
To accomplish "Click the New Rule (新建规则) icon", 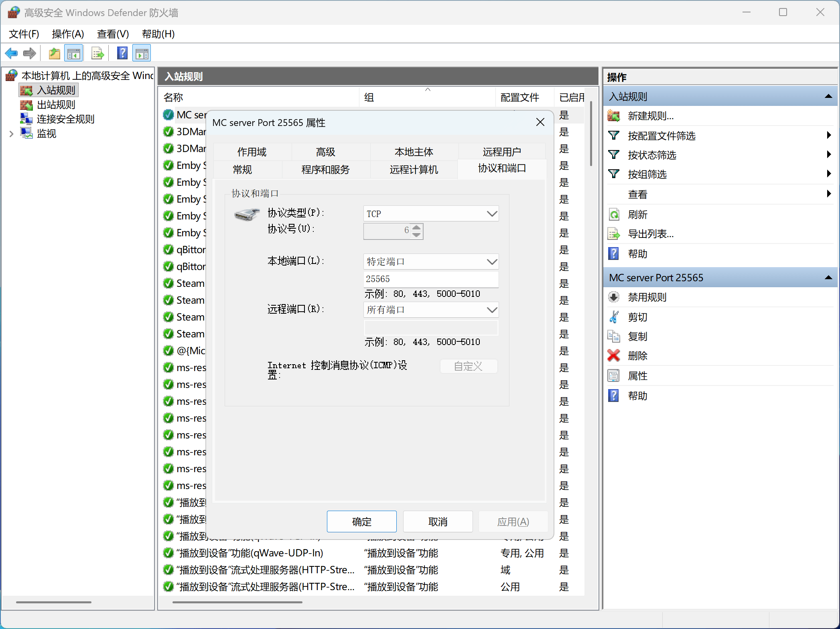I will click(613, 116).
